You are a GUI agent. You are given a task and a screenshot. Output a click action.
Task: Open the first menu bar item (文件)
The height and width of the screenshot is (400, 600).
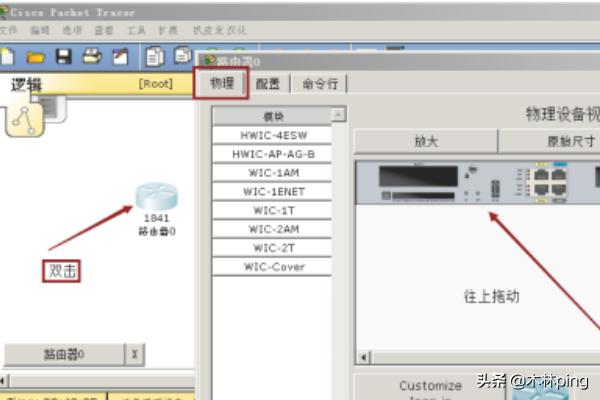click(8, 30)
